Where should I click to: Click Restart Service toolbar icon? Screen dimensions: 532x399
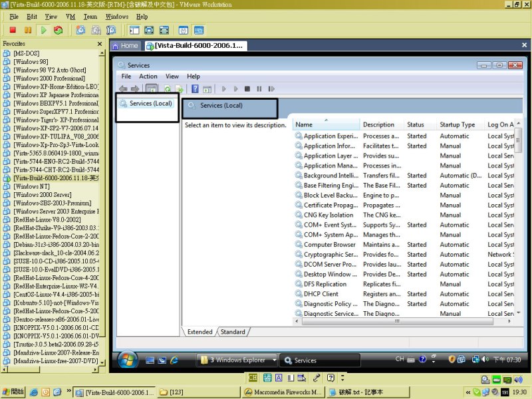(x=271, y=89)
